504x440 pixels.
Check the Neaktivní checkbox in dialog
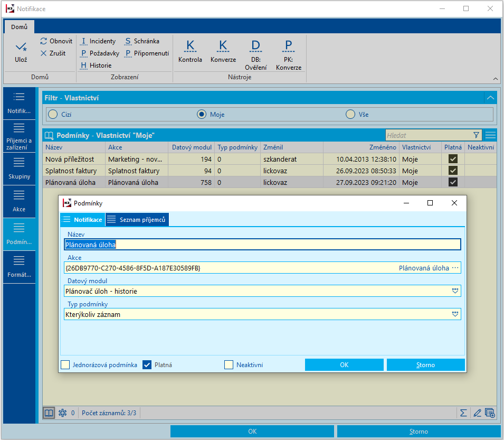229,364
